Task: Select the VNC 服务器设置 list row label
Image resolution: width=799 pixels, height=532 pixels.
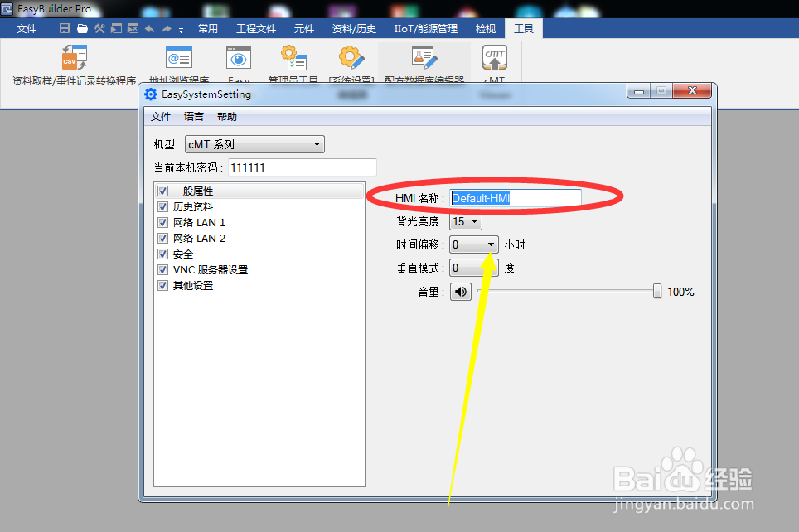Action: tap(211, 269)
